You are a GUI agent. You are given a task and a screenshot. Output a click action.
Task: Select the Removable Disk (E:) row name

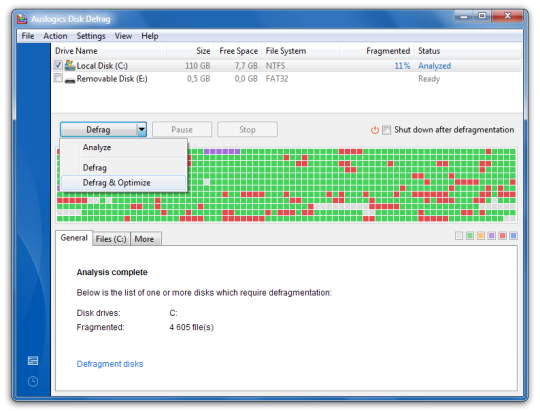click(112, 79)
